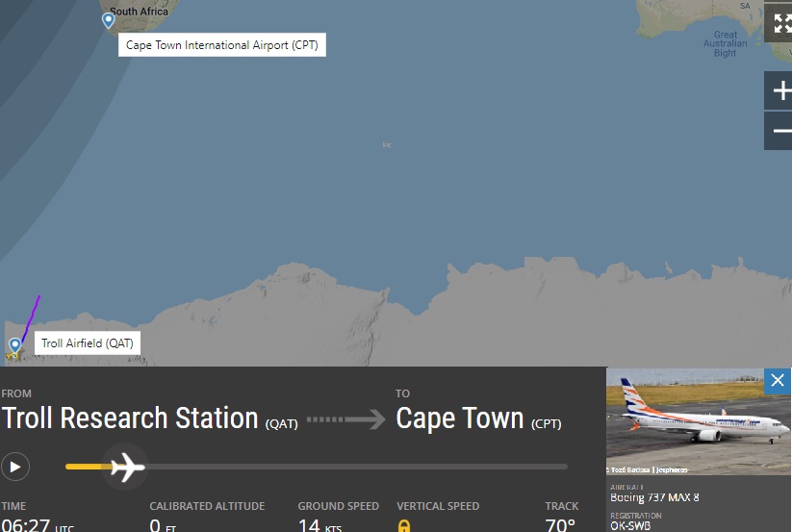Select Cape Town International Airport (CPT) label
792x532 pixels.
[x=221, y=45]
